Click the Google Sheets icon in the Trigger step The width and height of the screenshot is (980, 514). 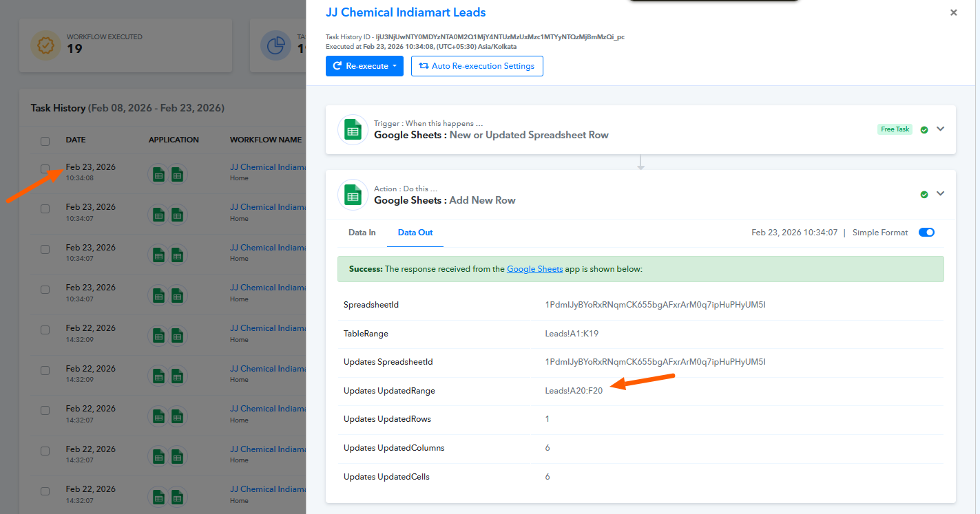tap(353, 129)
